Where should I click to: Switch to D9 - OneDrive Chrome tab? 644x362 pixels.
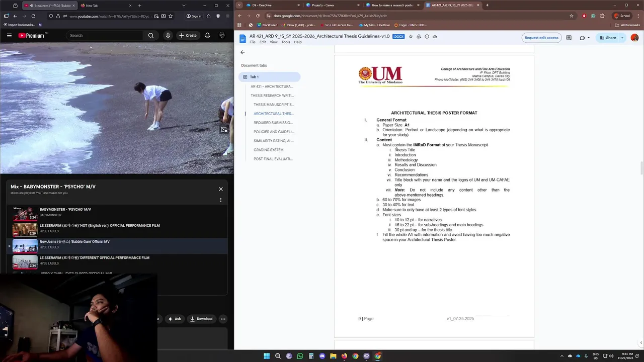272,5
